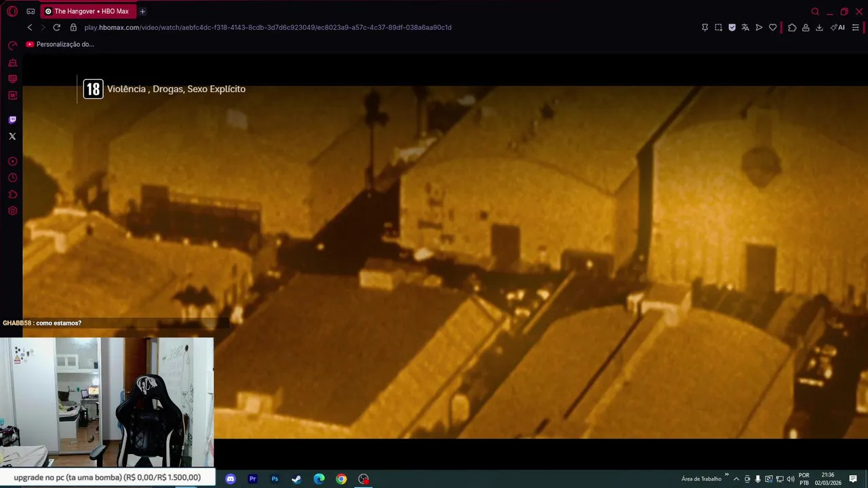Click the play.hbomax.com address bar
Screen dimensions: 868x488
coord(268,27)
